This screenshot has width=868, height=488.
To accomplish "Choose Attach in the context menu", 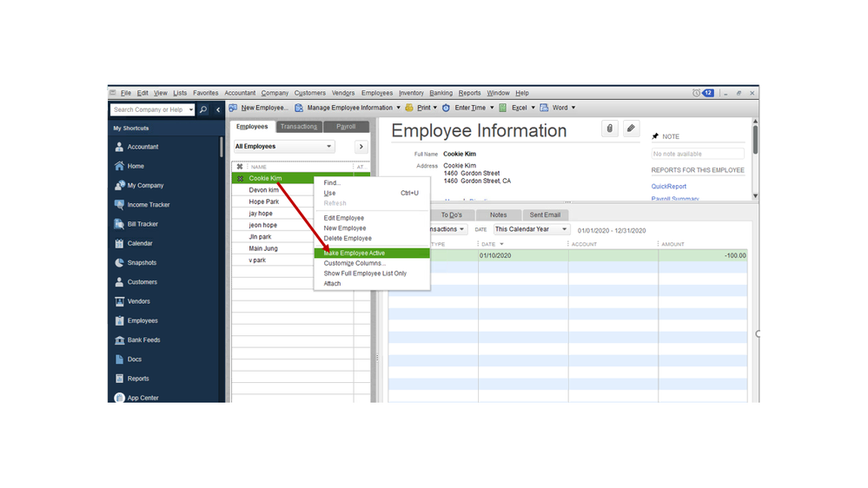I will pos(332,283).
